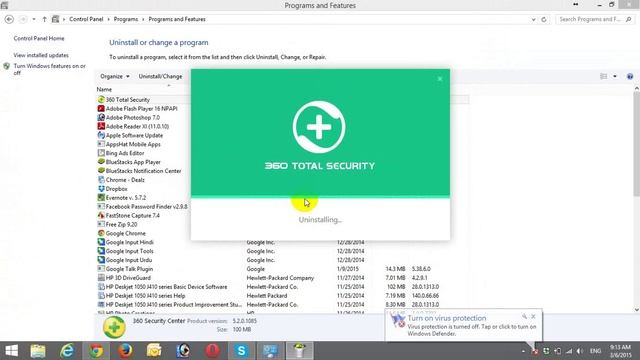Expand address bar history dropdown
This screenshot has height=360, width=640.
533,19
